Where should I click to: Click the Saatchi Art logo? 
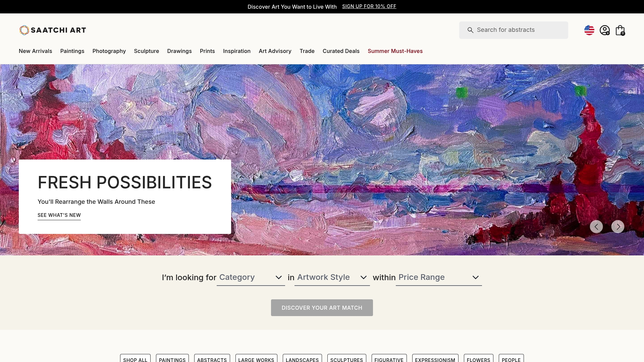[x=53, y=30]
